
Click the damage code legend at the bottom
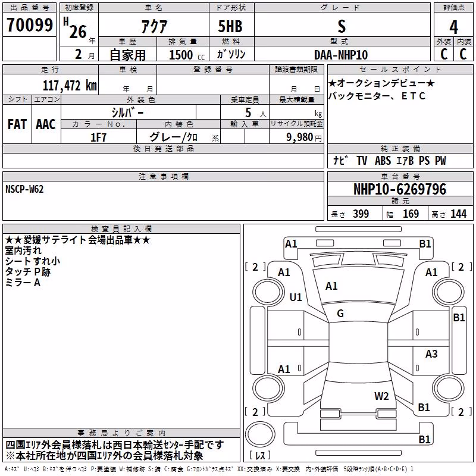[209, 469]
